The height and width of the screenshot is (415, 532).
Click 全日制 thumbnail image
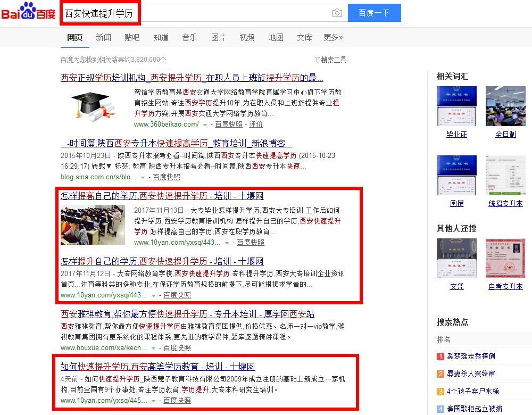[505, 106]
